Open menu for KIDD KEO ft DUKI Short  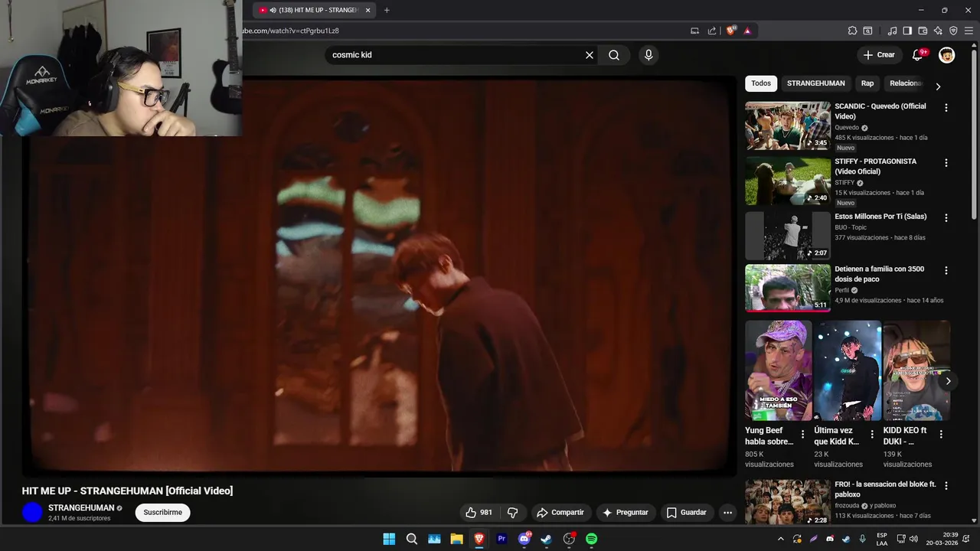[x=941, y=434]
